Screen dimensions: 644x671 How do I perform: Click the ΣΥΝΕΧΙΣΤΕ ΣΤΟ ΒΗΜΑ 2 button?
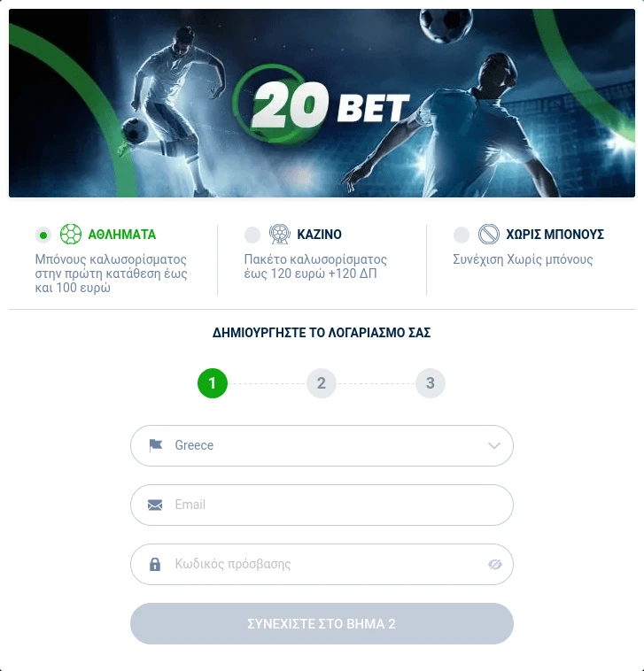coord(322,623)
